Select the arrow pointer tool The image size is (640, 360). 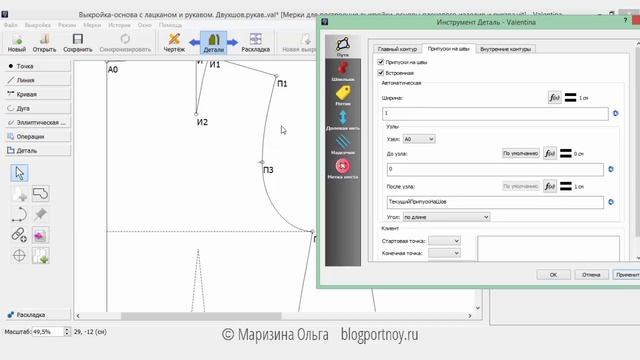click(19, 173)
